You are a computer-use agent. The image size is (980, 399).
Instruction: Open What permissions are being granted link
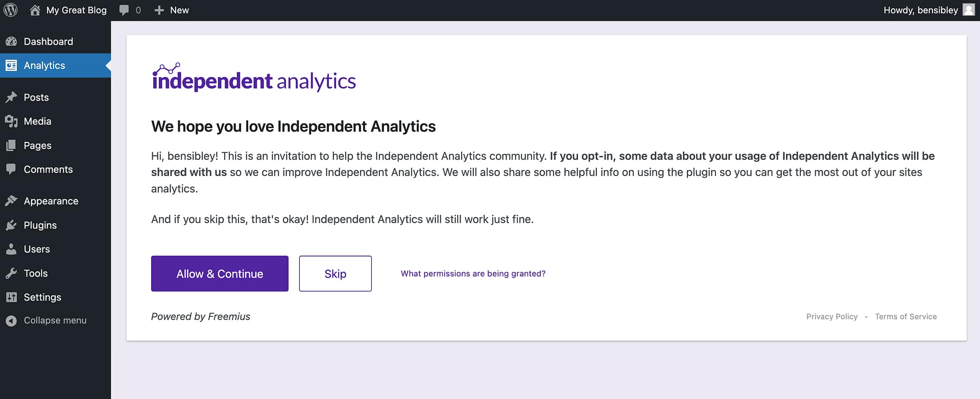click(x=473, y=273)
